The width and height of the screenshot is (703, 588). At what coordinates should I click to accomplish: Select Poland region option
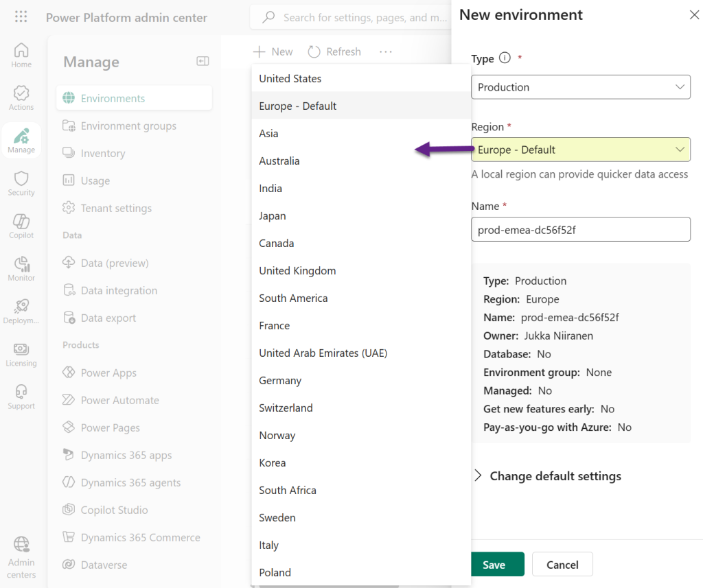tap(361, 572)
